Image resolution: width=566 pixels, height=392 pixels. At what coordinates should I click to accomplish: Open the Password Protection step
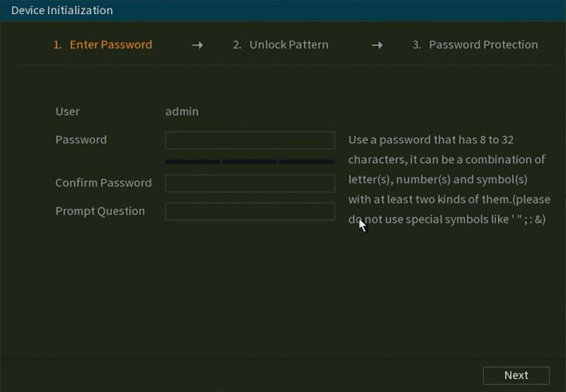coord(475,45)
